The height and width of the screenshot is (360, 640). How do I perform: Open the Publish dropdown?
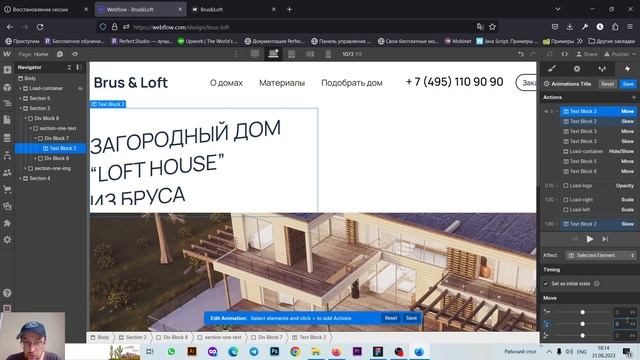620,54
